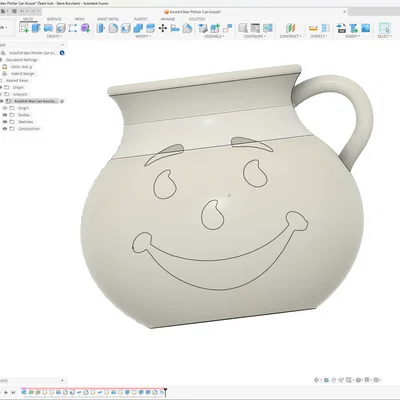Select the Create Sketch tool

tap(24, 28)
